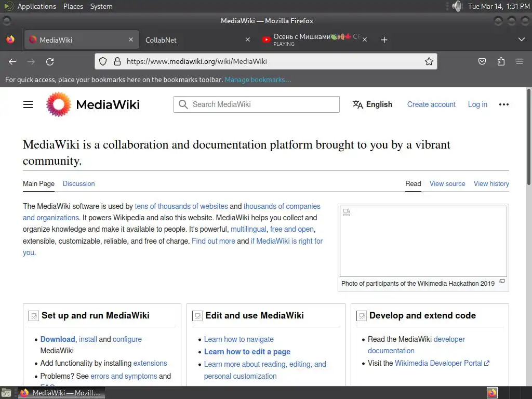Click the Firefox icon in bottom-right tray
Screen dimensions: 532x399
[x=493, y=393]
